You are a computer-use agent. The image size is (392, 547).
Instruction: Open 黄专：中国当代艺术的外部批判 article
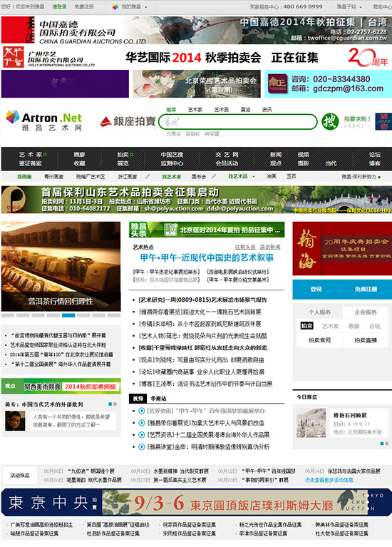[44, 404]
